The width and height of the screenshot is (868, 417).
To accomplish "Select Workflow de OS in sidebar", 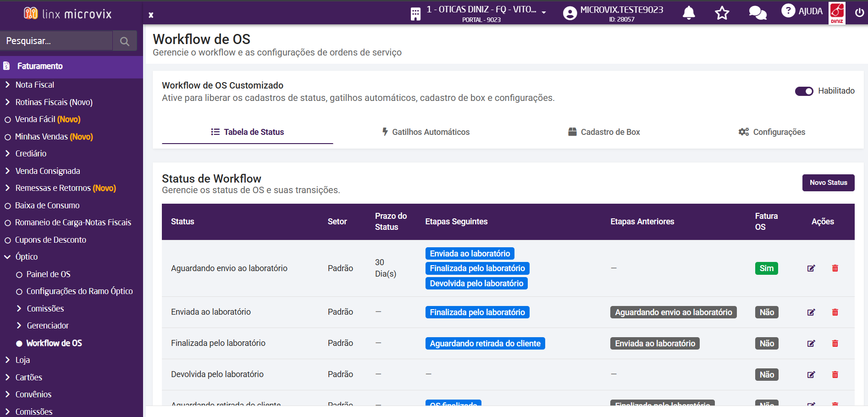I will point(54,343).
